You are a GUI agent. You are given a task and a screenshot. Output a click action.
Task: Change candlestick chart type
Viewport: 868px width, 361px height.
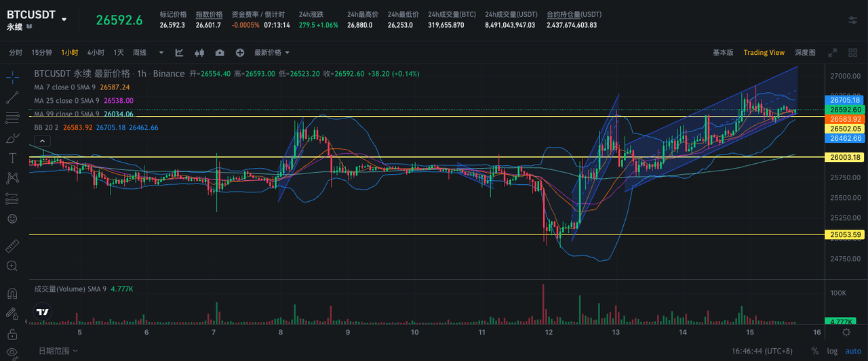click(x=199, y=53)
